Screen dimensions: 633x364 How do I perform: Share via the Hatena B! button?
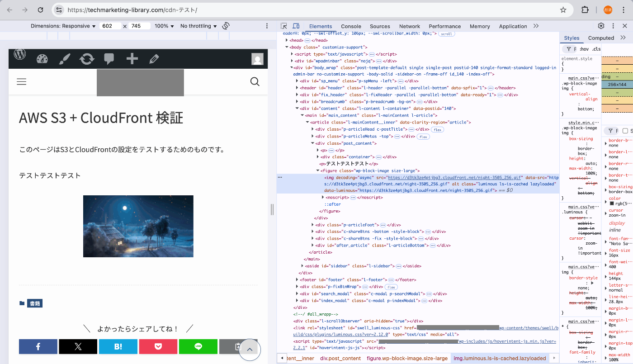[x=118, y=346]
